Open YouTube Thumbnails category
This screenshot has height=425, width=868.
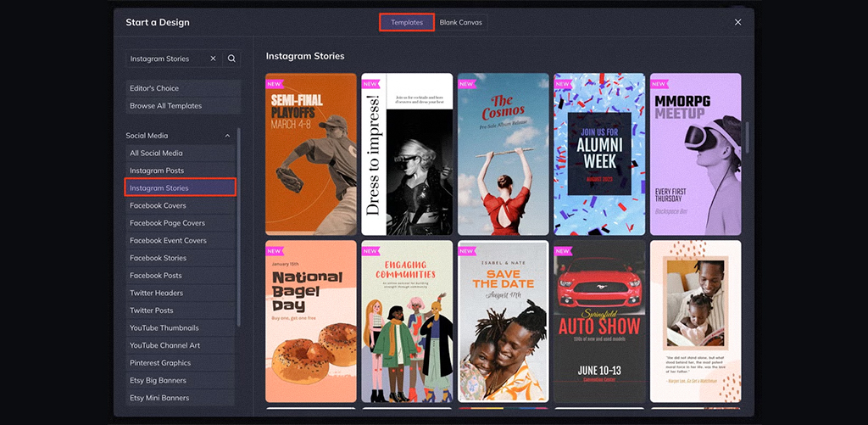180,327
